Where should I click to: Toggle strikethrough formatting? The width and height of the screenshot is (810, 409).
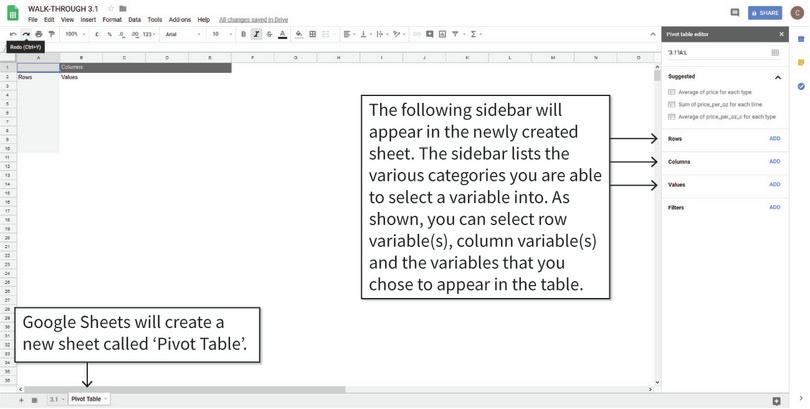[269, 34]
